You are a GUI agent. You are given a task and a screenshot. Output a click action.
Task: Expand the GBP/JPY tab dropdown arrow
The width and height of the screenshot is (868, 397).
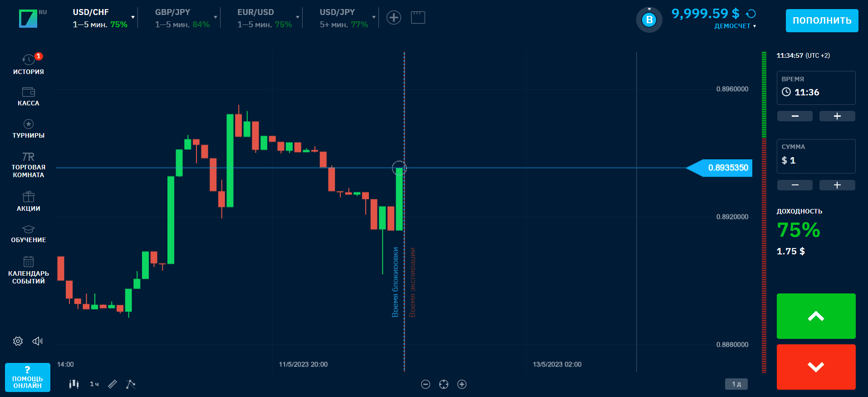(216, 17)
